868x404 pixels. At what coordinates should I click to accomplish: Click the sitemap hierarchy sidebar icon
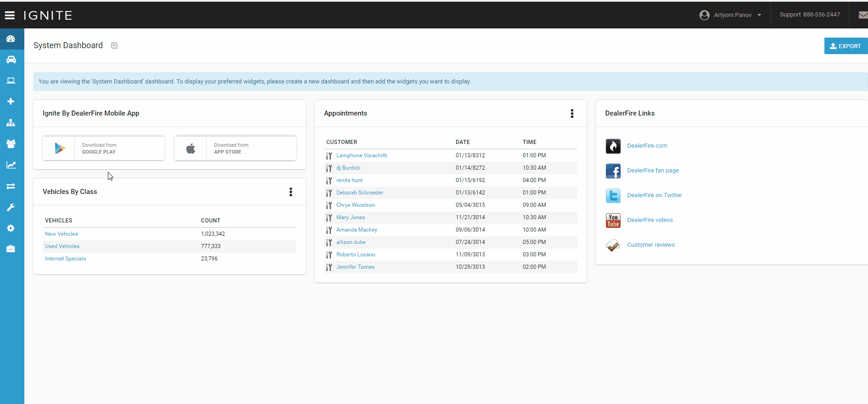pyautogui.click(x=11, y=123)
